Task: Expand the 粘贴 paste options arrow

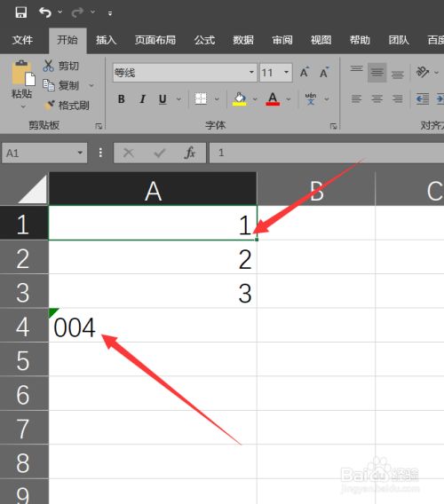Action: [23, 106]
